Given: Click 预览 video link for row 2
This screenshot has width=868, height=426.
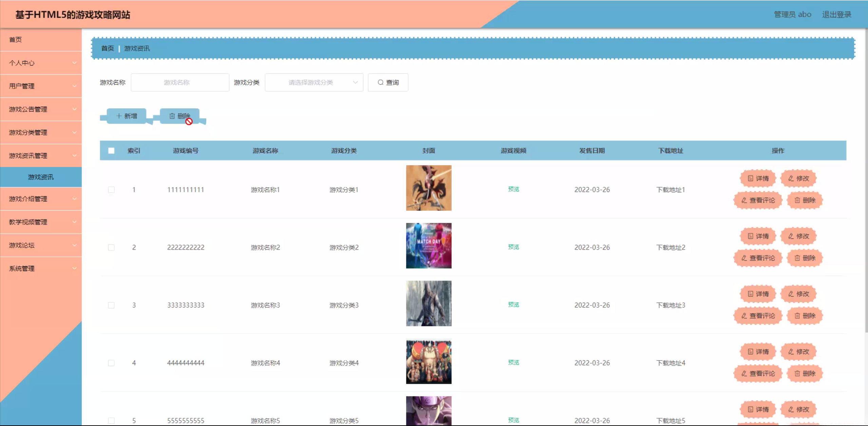Looking at the screenshot, I should (x=513, y=247).
